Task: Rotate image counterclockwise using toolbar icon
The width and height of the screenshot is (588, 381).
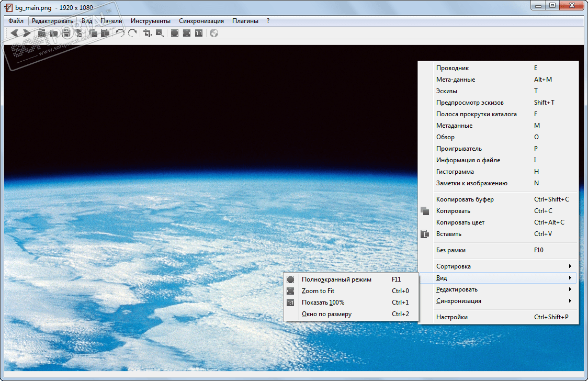Action: click(x=120, y=33)
